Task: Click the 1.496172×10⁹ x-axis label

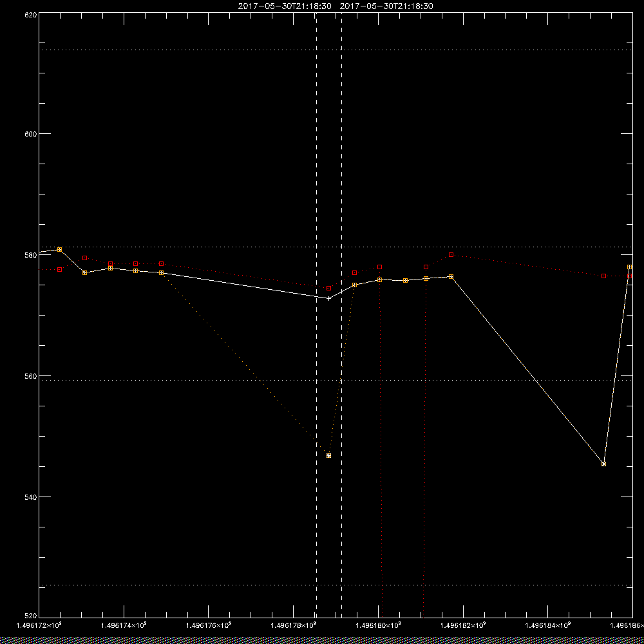Action: pyautogui.click(x=39, y=625)
